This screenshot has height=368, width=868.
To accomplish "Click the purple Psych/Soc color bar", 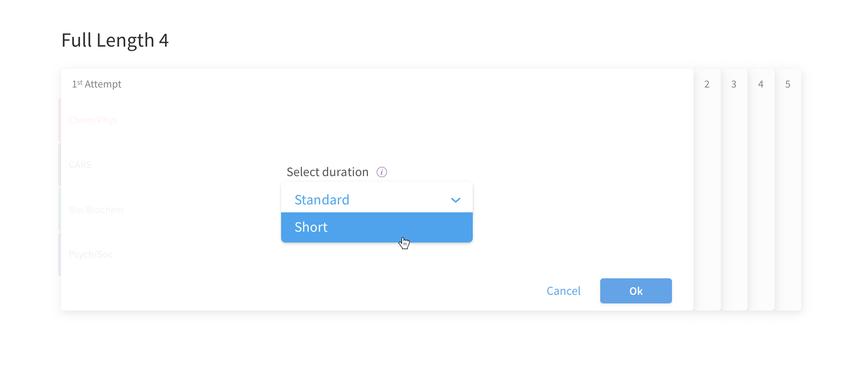I will tap(60, 254).
